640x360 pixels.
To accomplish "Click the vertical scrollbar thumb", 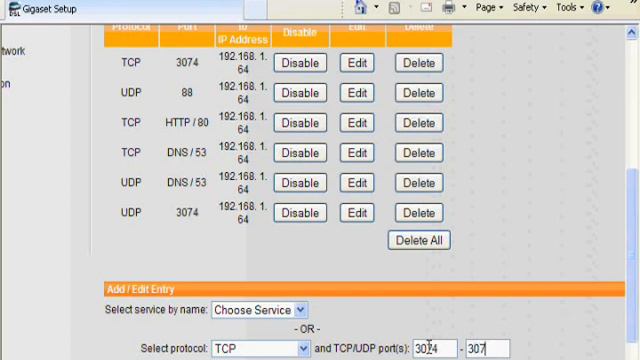I will pos(632,255).
